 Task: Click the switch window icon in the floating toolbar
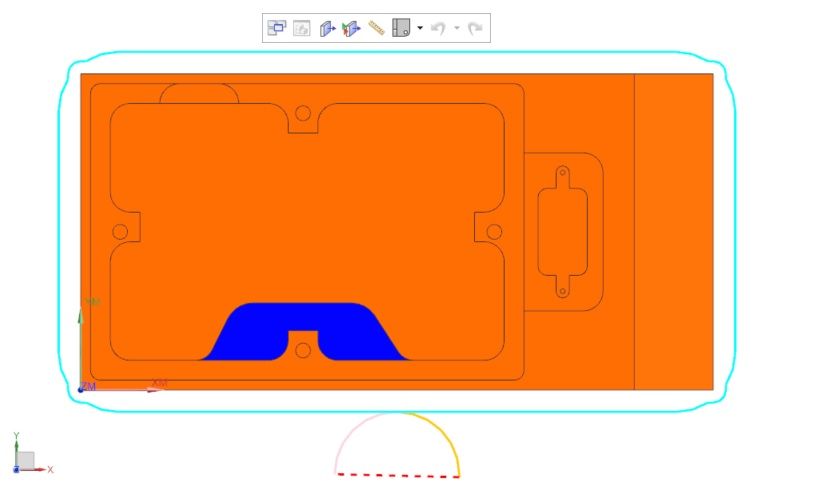pyautogui.click(x=276, y=28)
